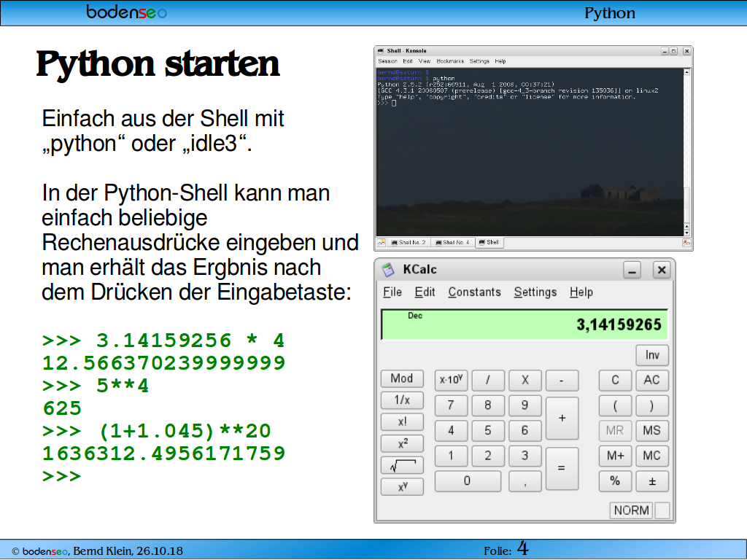Click the division button

pos(488,380)
